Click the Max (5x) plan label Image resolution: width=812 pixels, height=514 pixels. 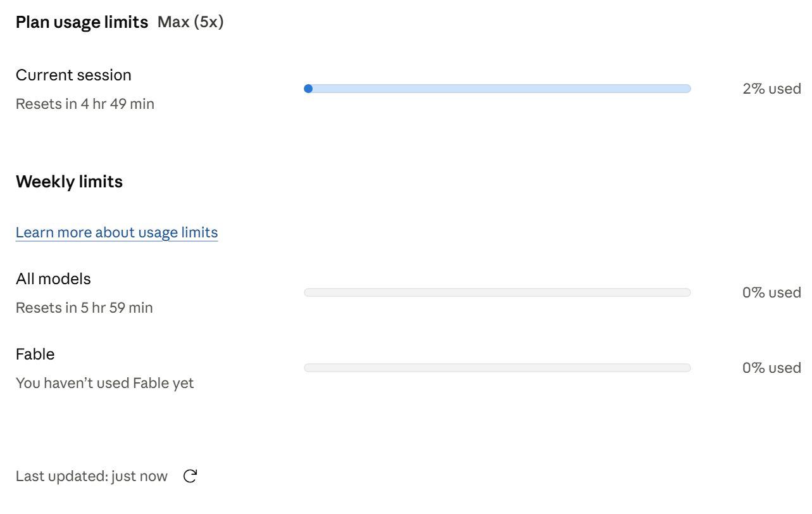coord(191,22)
